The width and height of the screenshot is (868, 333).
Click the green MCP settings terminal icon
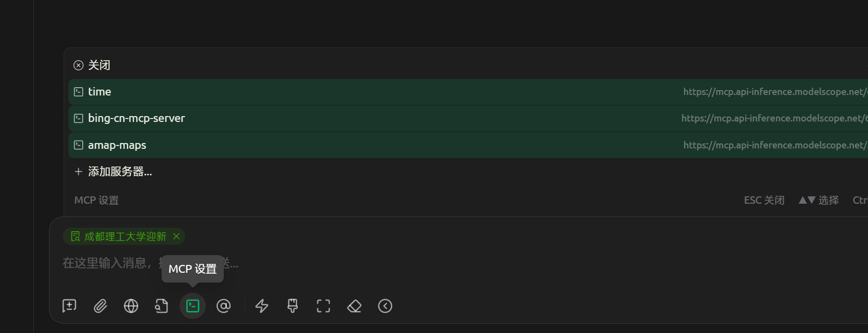point(193,306)
